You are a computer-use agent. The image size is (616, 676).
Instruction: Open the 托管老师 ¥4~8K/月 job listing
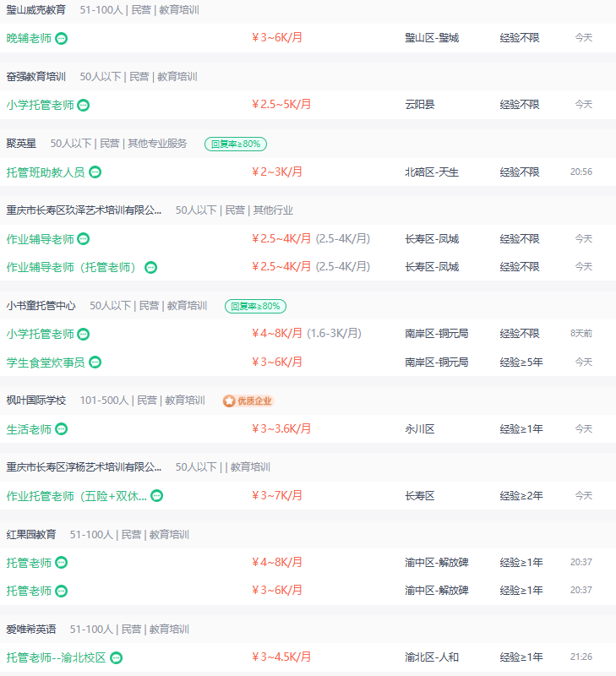29,563
